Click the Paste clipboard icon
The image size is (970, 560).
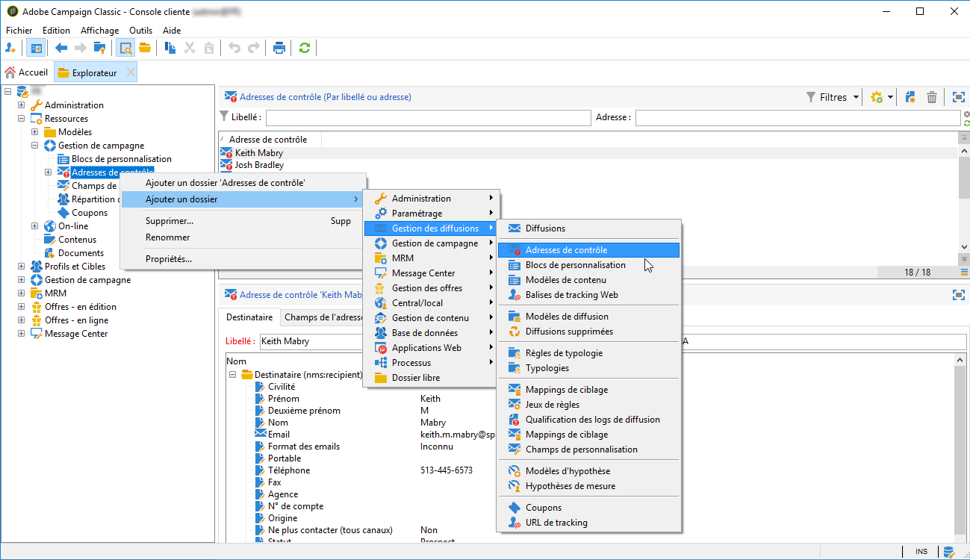[209, 48]
